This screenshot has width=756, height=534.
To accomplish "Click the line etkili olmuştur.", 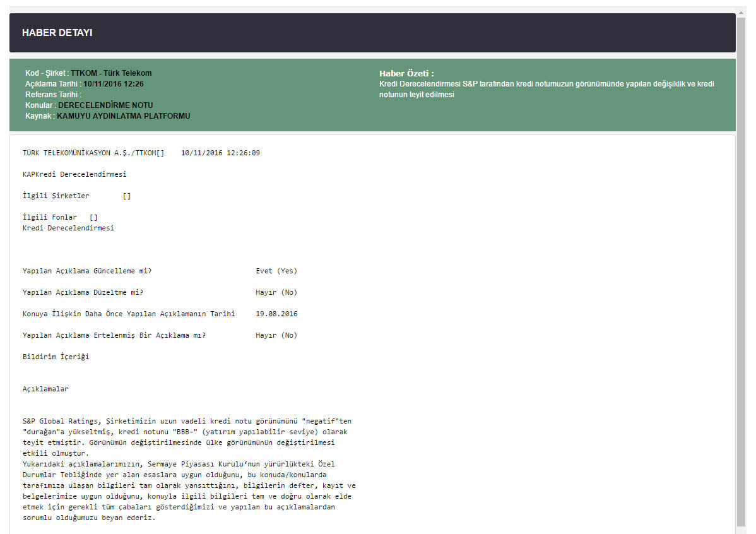I will click(x=56, y=453).
